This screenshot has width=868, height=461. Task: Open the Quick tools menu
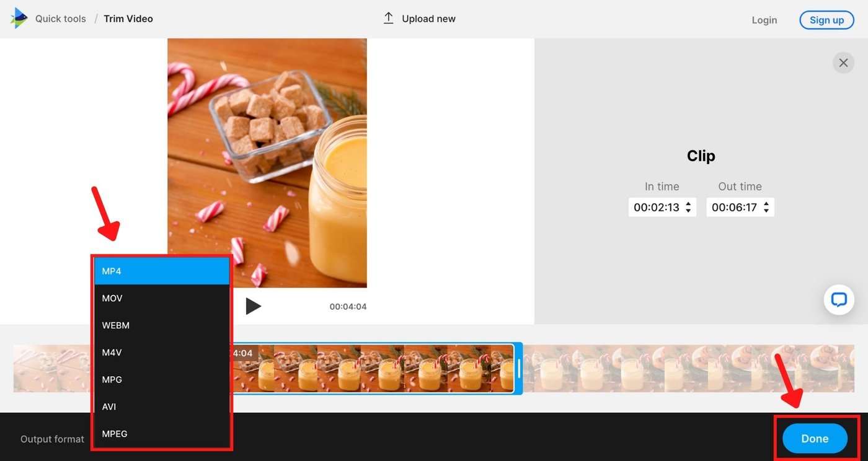60,18
